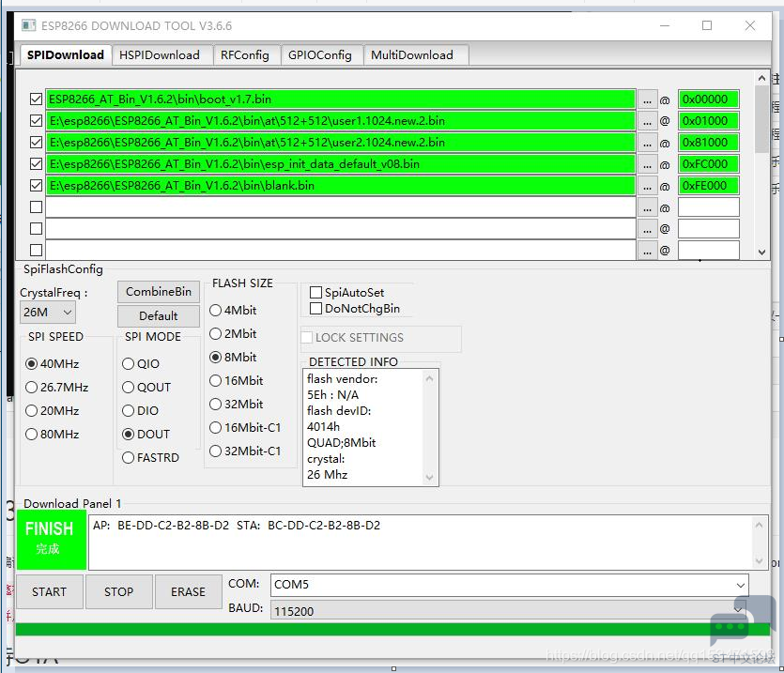This screenshot has height=673, width=784.
Task: Click the ESP8266 Download Tool app icon
Action: 29,25
